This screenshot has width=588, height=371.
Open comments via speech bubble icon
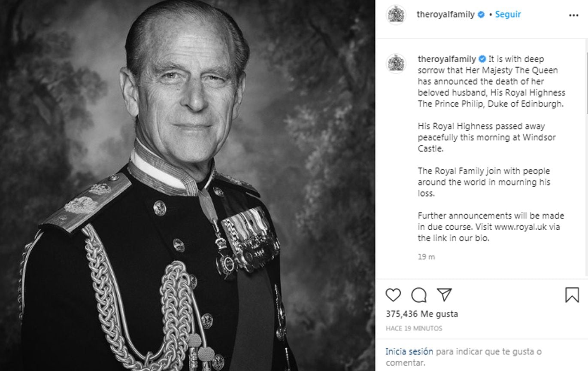tap(418, 295)
